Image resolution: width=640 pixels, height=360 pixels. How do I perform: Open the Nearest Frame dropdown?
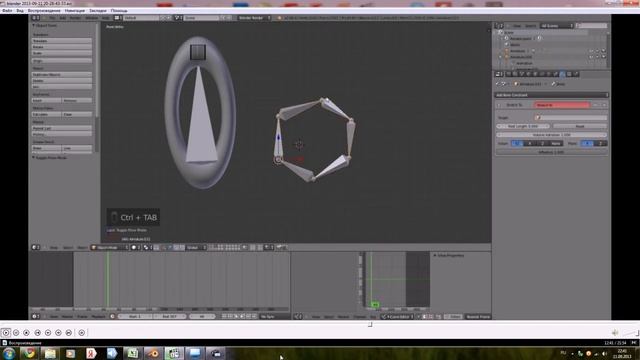point(478,317)
